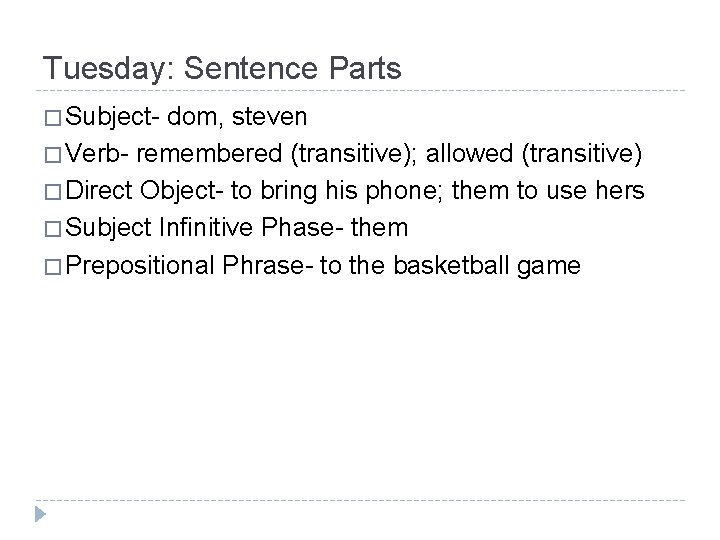Image resolution: width=720 pixels, height=540 pixels.
Task: Click the dashed line under the title
Action: tap(360, 92)
